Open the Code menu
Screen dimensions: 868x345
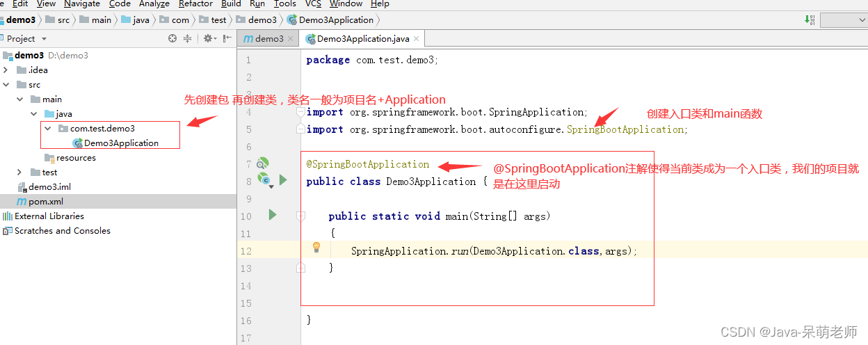click(x=120, y=3)
